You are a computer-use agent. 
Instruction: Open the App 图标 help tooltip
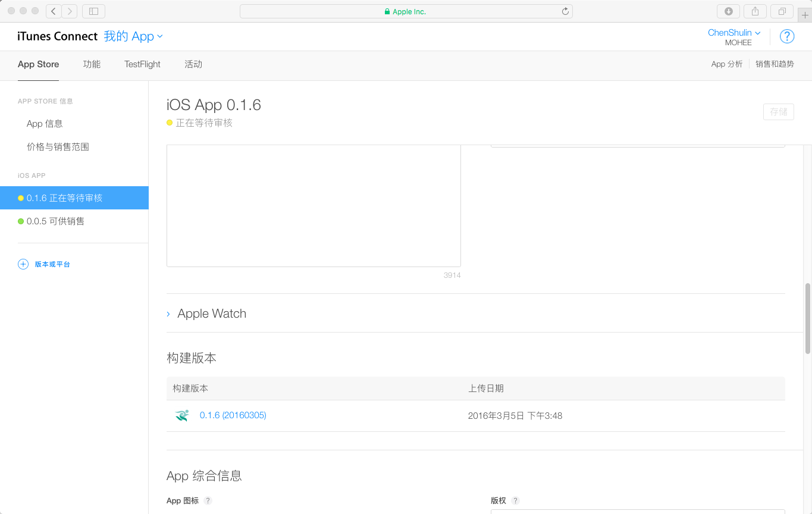click(x=208, y=501)
